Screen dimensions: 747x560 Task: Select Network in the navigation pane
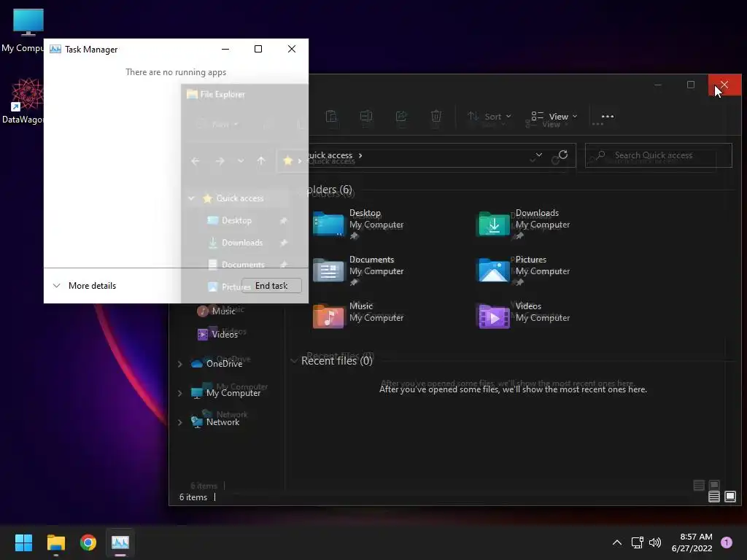coord(215,422)
